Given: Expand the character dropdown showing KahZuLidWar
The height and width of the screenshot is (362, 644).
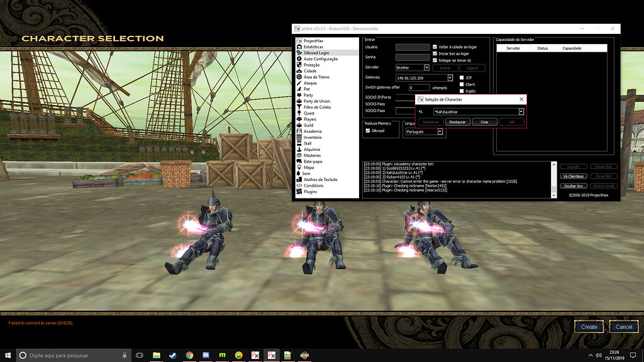Looking at the screenshot, I should tap(521, 112).
